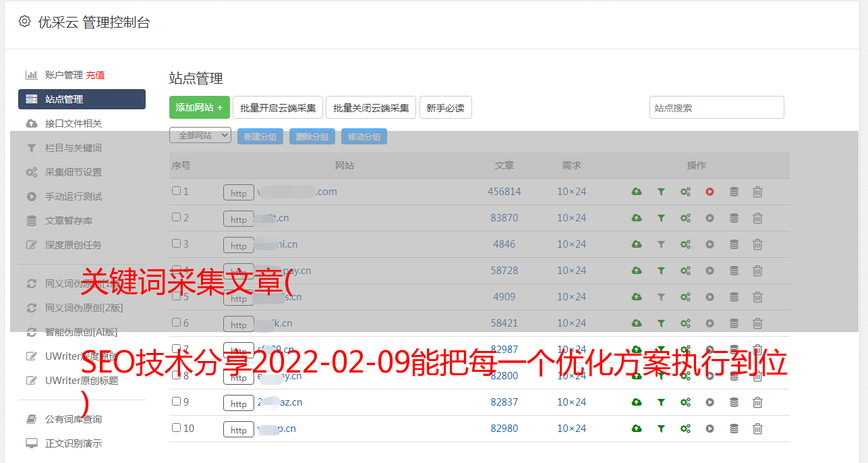Click the gray play icon in row 2
This screenshot has height=463, width=868.
[710, 218]
